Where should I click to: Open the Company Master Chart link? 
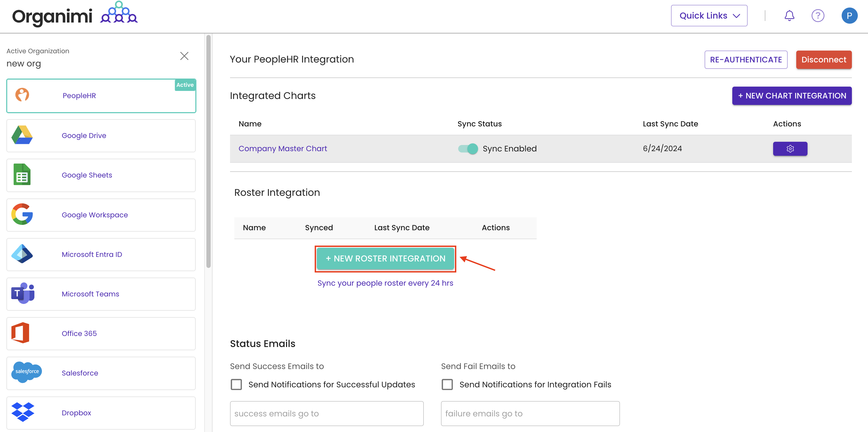point(283,149)
